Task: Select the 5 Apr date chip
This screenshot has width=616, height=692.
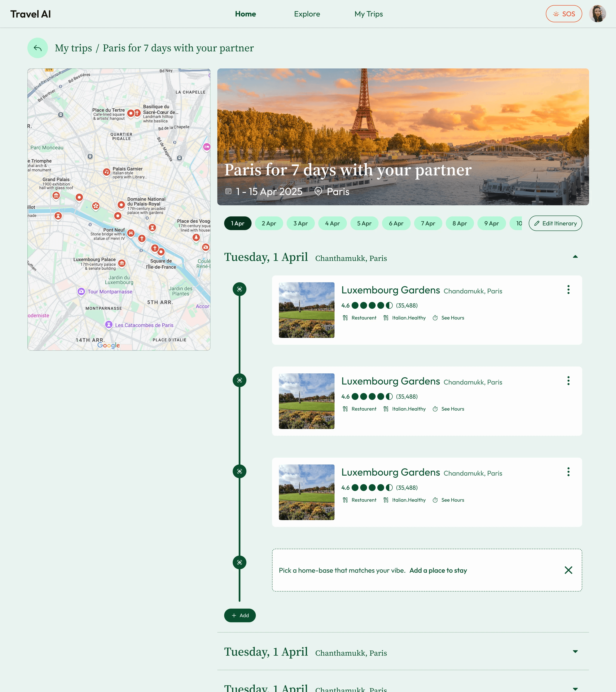Action: click(364, 223)
